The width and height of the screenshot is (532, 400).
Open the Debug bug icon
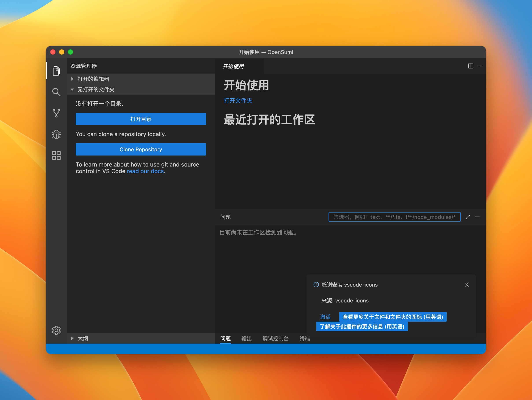(56, 134)
